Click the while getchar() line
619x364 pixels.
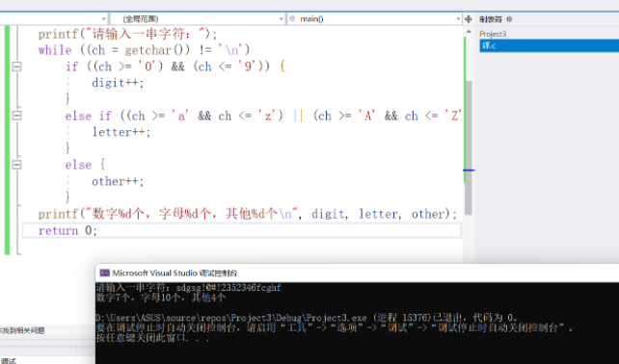click(144, 50)
